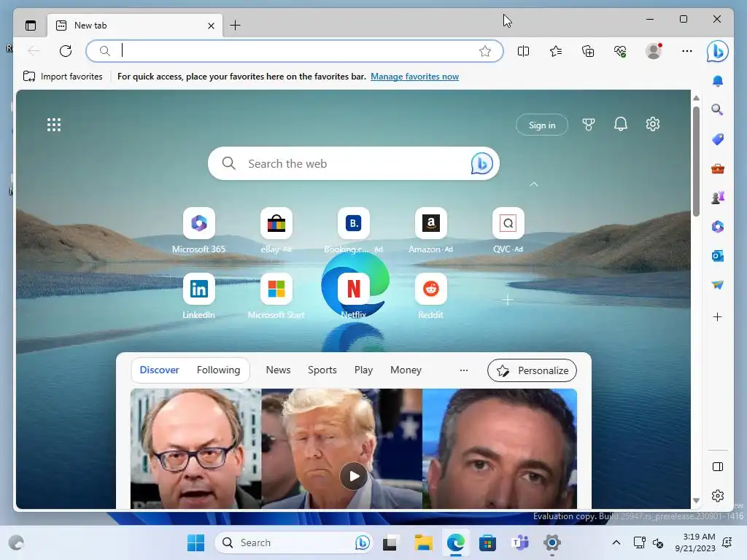Open notifications bell on new tab page
747x560 pixels.
[x=620, y=124]
